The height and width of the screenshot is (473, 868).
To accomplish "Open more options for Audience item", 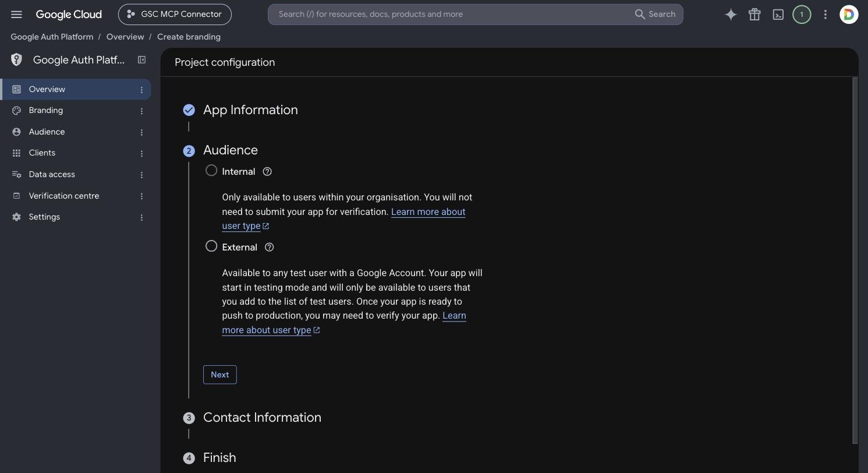I will click(x=141, y=132).
